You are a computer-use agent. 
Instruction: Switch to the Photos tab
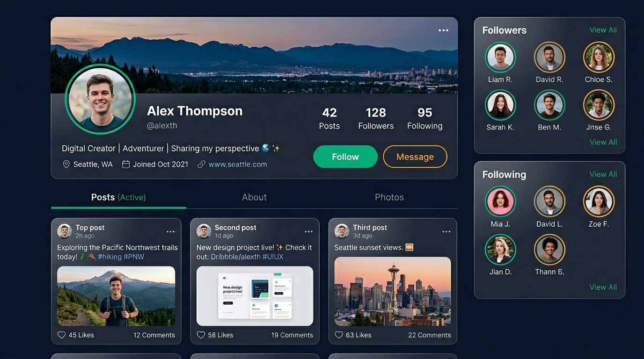point(389,197)
